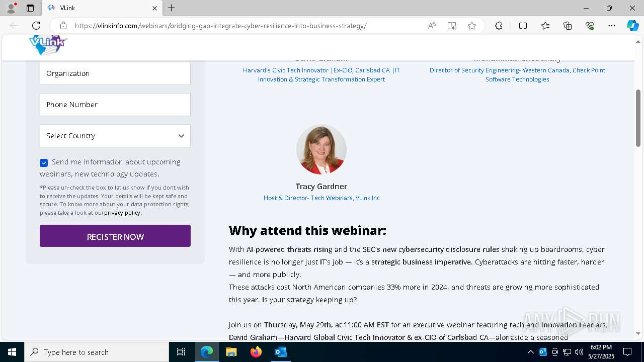The width and height of the screenshot is (644, 362).
Task: Close the VLink browser tab
Action: coord(154,8)
